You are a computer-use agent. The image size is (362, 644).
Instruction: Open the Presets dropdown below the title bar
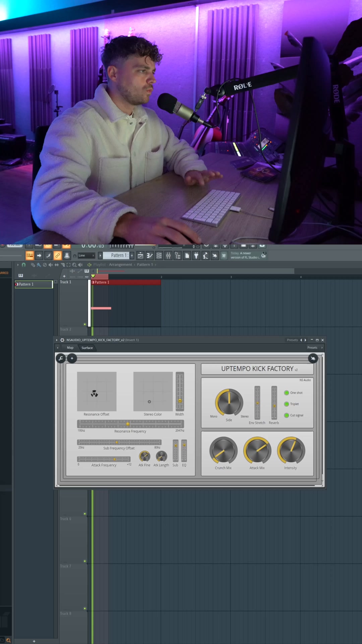[x=315, y=348]
